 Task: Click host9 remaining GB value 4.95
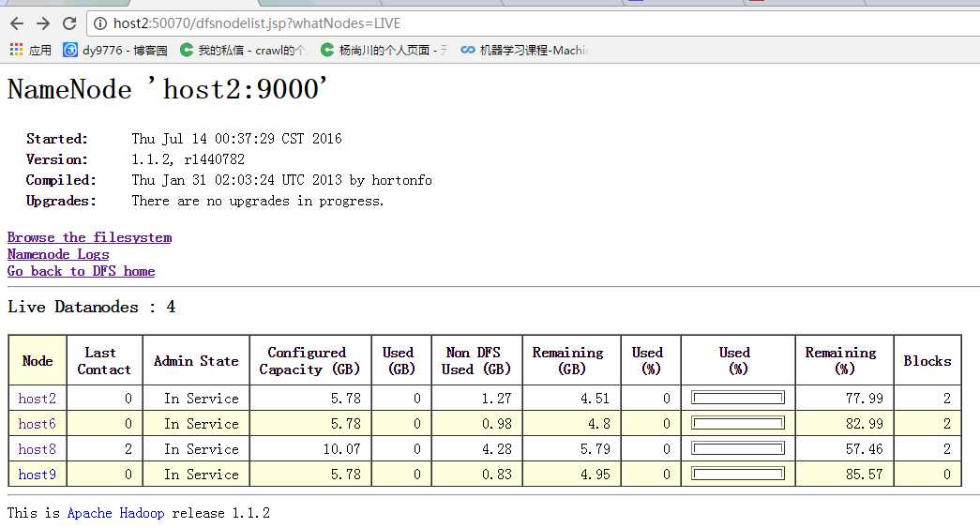pos(595,475)
